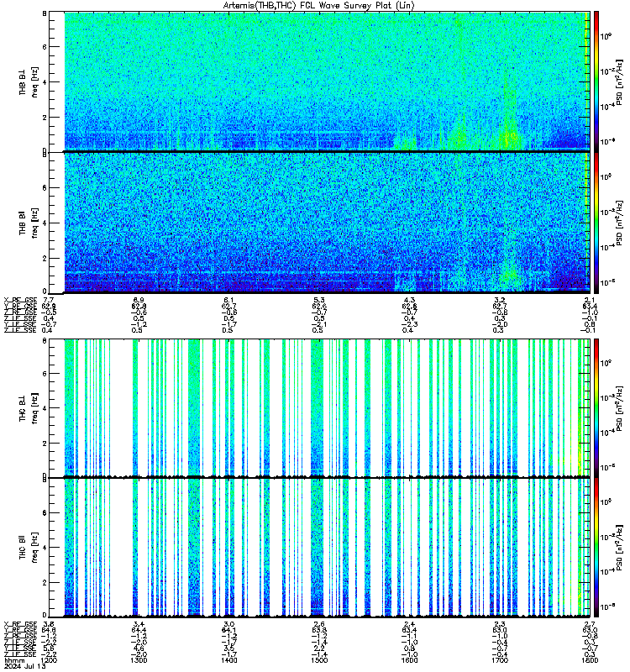
Task: Click the 'THB B⊥ freq [Hz]' axis label
Action: point(29,81)
